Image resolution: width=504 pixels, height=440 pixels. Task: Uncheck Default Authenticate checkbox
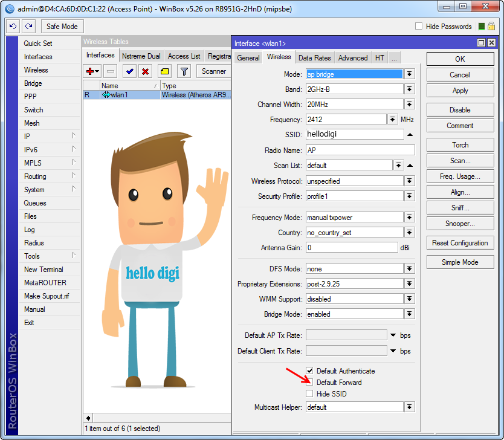pos(309,370)
